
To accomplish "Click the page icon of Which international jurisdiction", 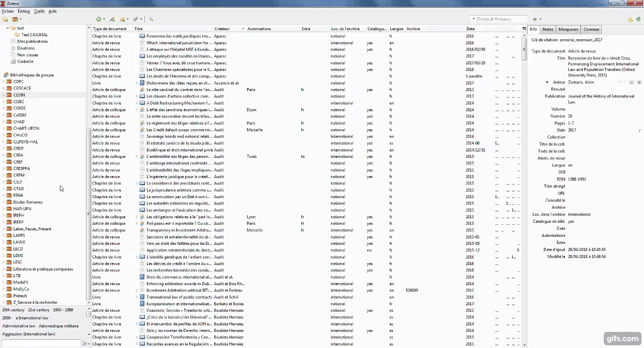I will [142, 43].
